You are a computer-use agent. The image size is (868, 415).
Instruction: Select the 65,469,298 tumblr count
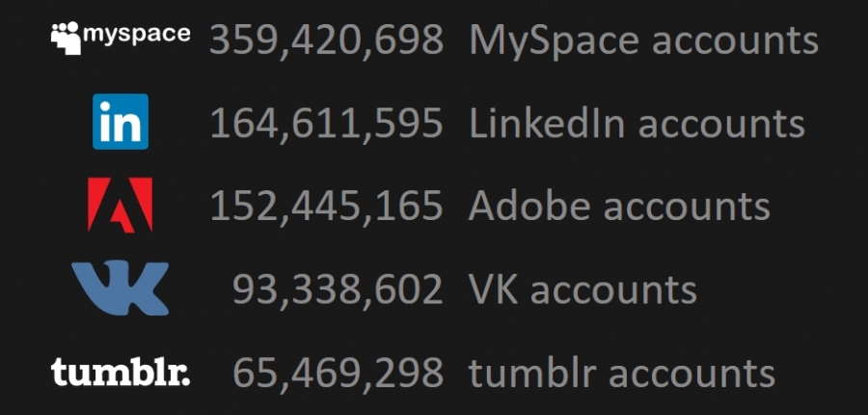338,373
